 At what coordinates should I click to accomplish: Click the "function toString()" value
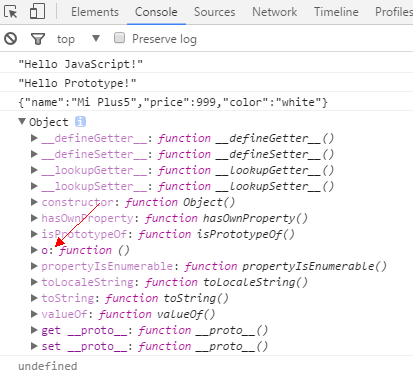(x=167, y=298)
